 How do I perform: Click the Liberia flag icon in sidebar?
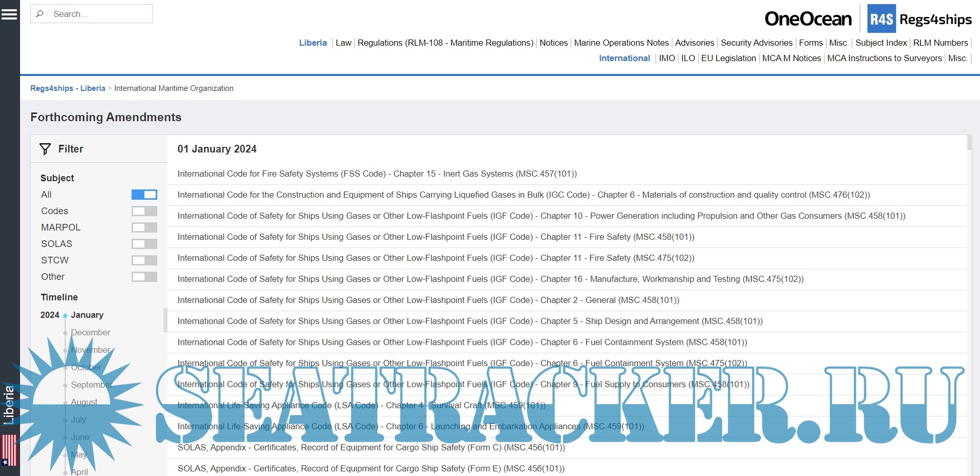pyautogui.click(x=9, y=450)
